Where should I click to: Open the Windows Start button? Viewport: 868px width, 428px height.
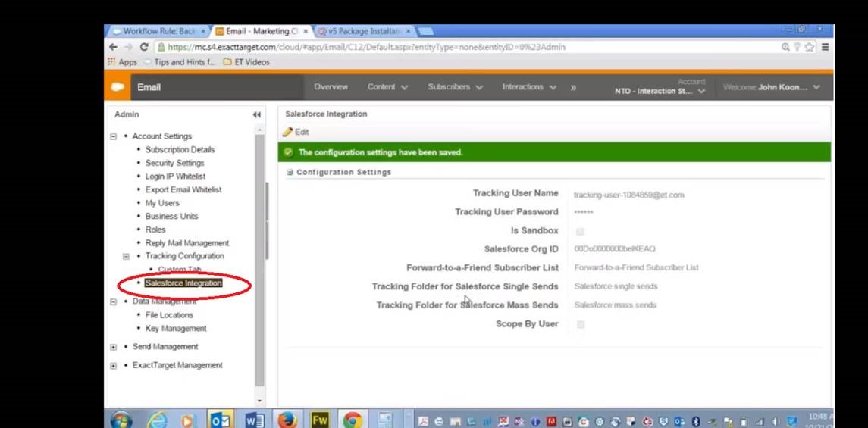(x=121, y=420)
